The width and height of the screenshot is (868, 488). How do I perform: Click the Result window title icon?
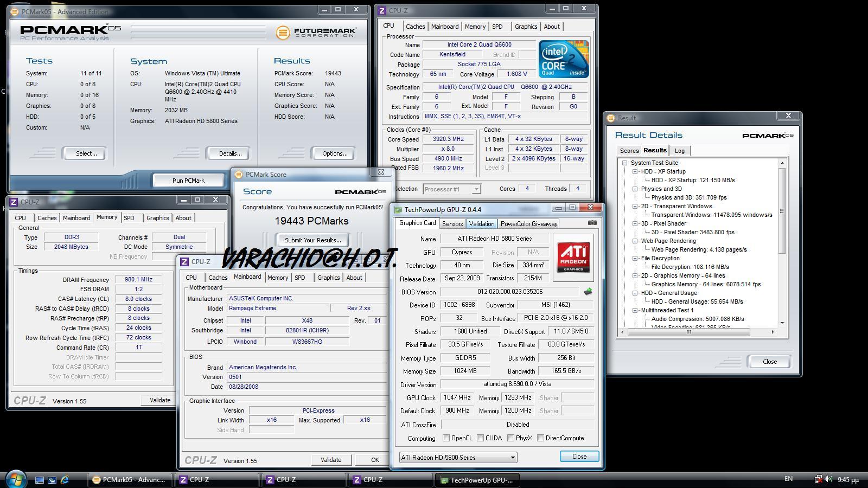pos(611,118)
